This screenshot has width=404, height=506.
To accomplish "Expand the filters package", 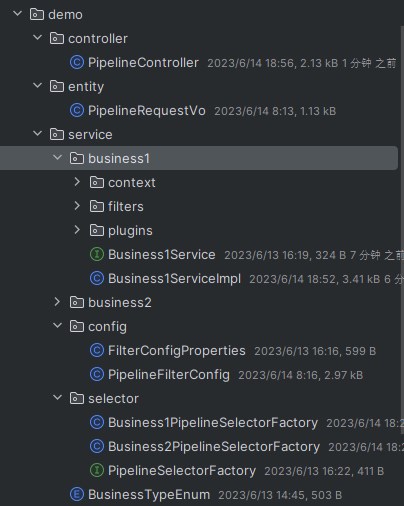I will (77, 206).
